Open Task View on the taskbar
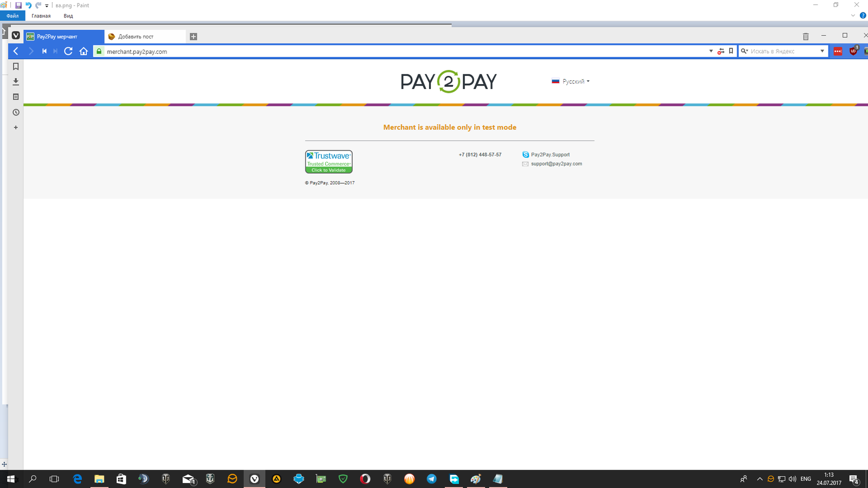The width and height of the screenshot is (868, 488). [54, 479]
